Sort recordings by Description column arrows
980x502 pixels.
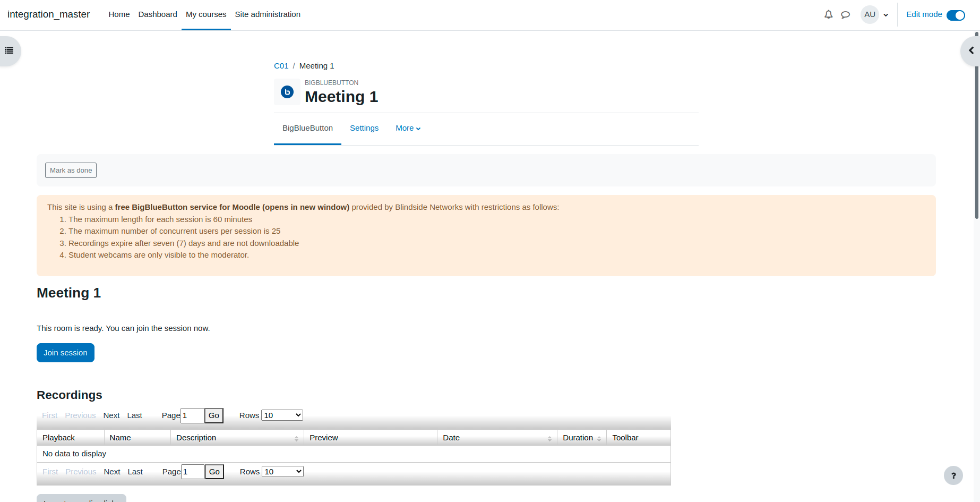296,438
